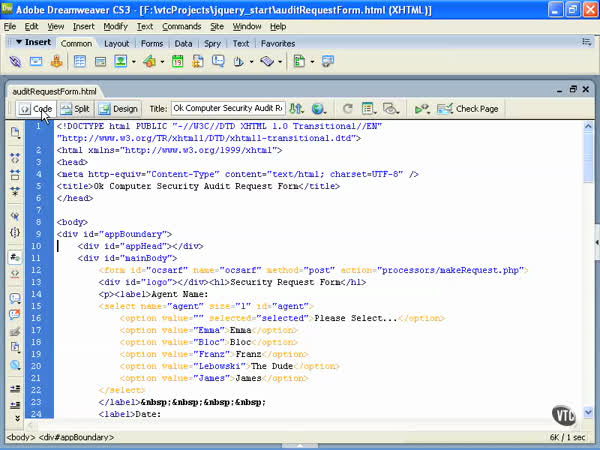600x450 pixels.
Task: Click the File Management icon beside the title
Action: [x=298, y=108]
